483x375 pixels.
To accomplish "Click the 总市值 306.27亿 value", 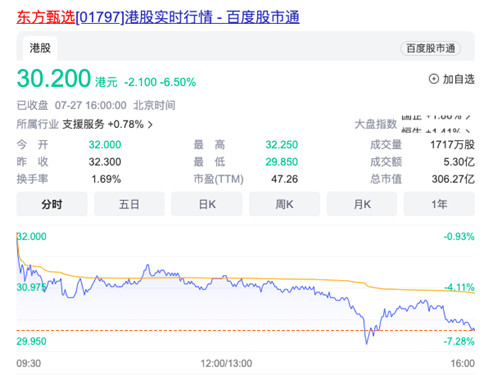I will 453,179.
